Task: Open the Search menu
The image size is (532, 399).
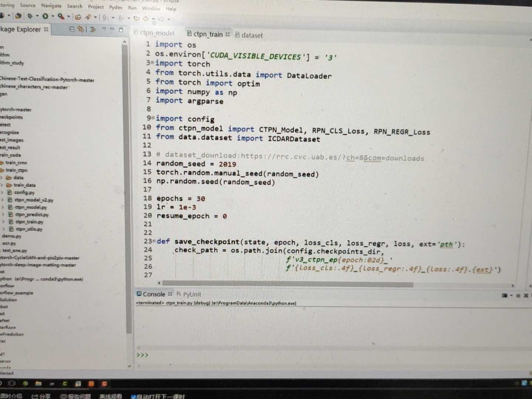Action: point(75,6)
